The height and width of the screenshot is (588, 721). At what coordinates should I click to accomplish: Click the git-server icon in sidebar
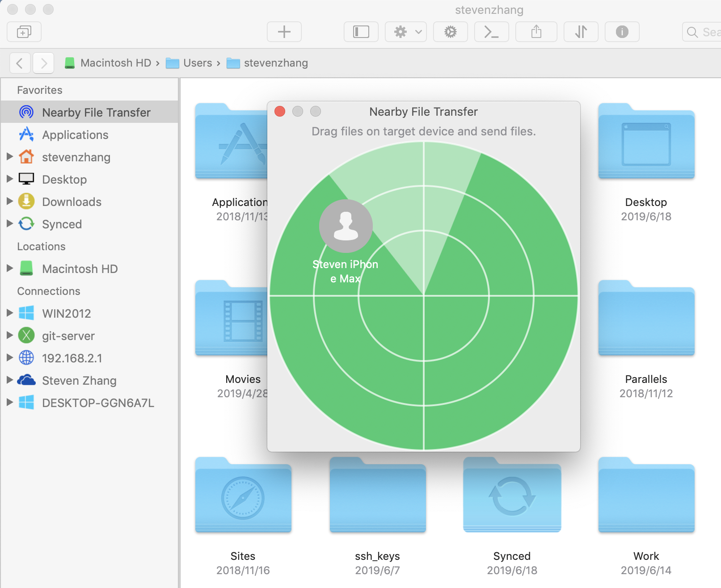point(26,336)
